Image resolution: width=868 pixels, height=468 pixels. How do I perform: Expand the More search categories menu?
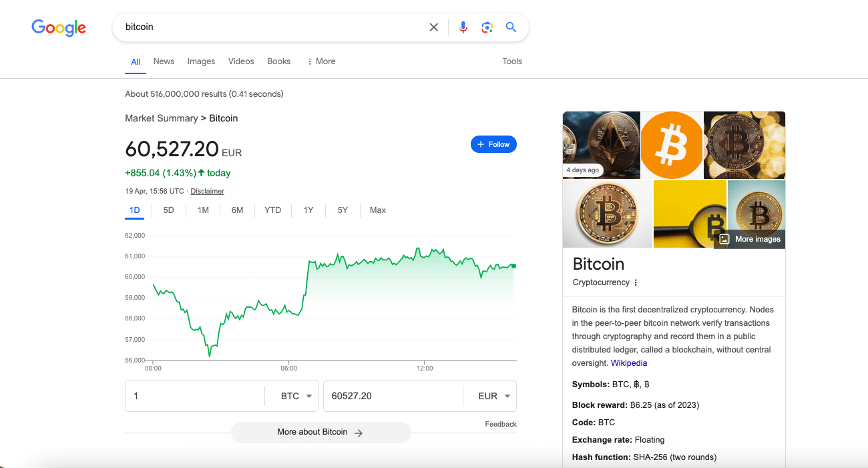321,61
